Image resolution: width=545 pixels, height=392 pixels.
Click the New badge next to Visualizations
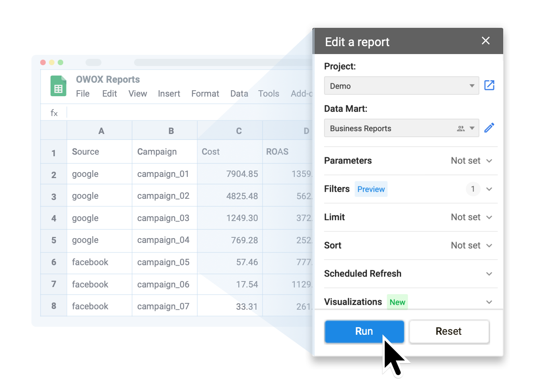[x=397, y=302]
